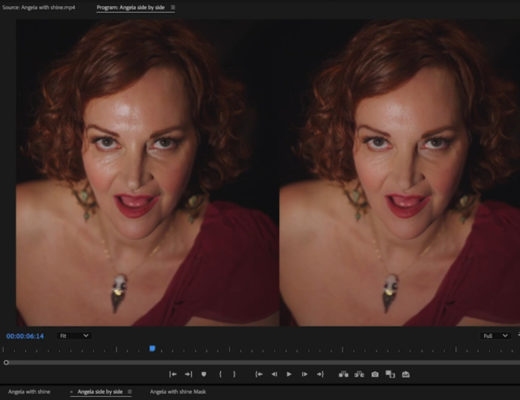This screenshot has width=520, height=400.
Task: Switch to Source: Angela with shine.mp4 tab
Action: pyautogui.click(x=39, y=7)
